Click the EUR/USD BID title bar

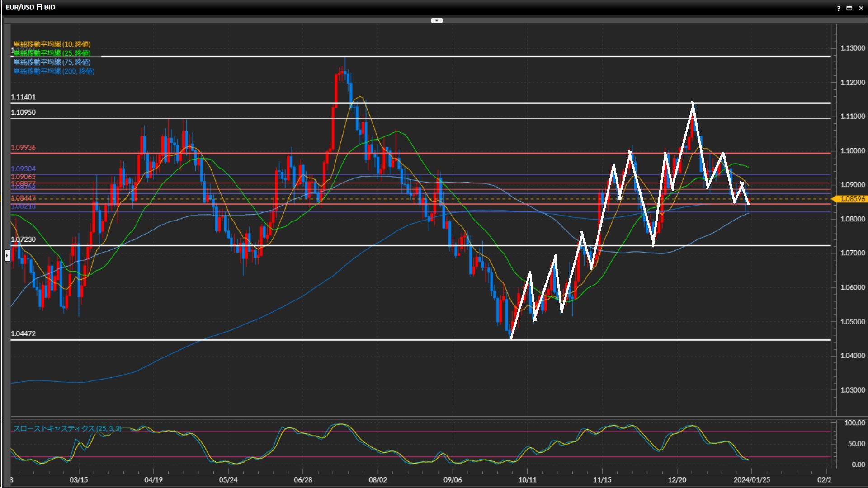pos(30,7)
